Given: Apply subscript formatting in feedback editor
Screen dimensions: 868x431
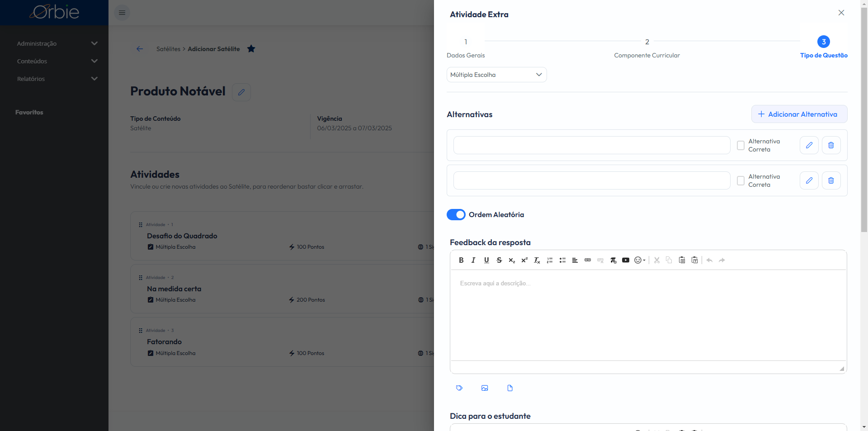Looking at the screenshot, I should 512,260.
